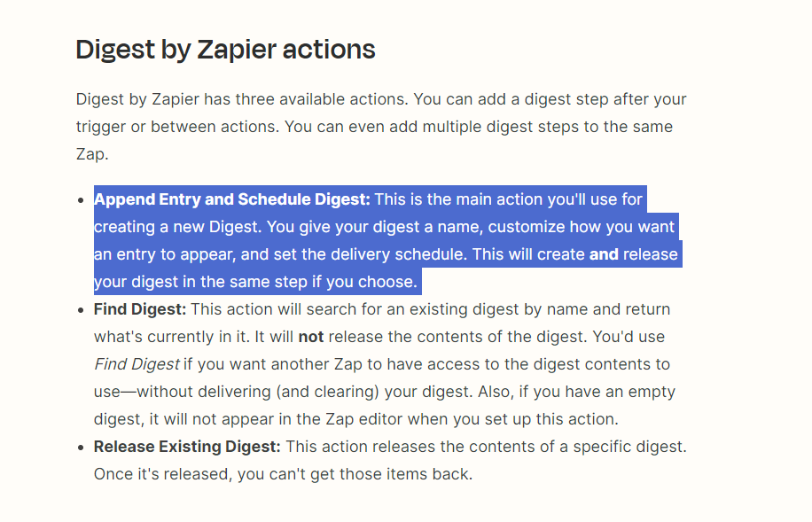This screenshot has width=812, height=522.
Task: Click the bullet marker beside Find Digest item
Action: 81,310
